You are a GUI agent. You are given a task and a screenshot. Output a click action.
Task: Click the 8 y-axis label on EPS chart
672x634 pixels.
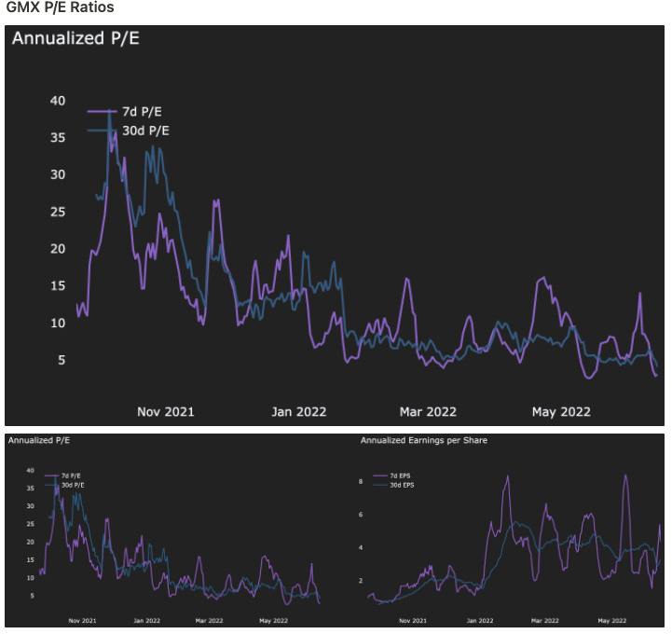(361, 481)
